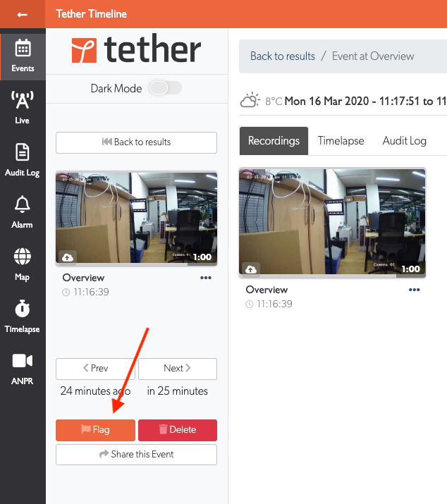Image resolution: width=447 pixels, height=504 pixels.
Task: Click the back arrow in header
Action: coord(22,15)
